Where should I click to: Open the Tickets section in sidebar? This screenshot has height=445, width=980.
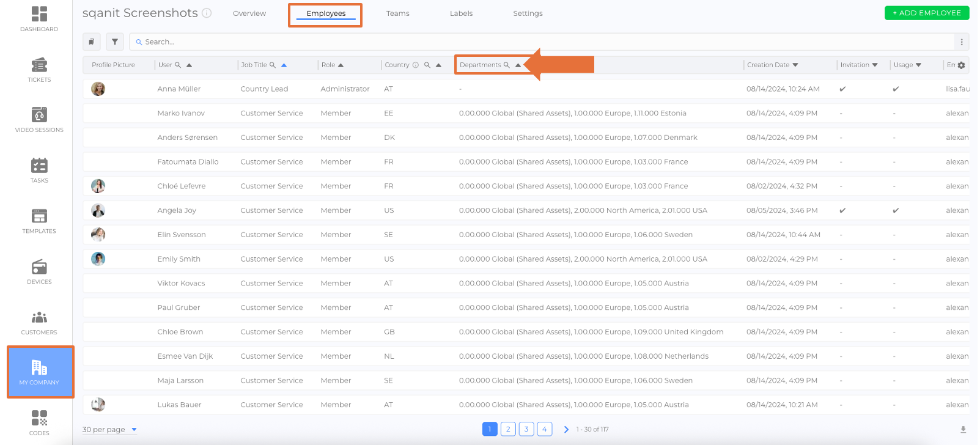coord(39,69)
